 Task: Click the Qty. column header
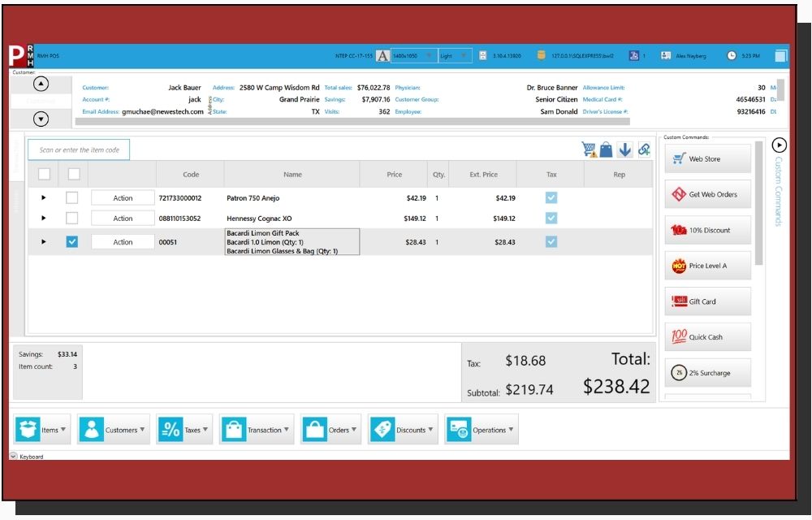[x=438, y=174]
